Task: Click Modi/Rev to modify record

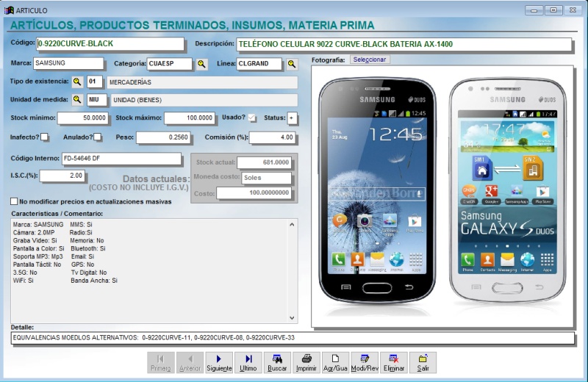Action: [x=365, y=362]
